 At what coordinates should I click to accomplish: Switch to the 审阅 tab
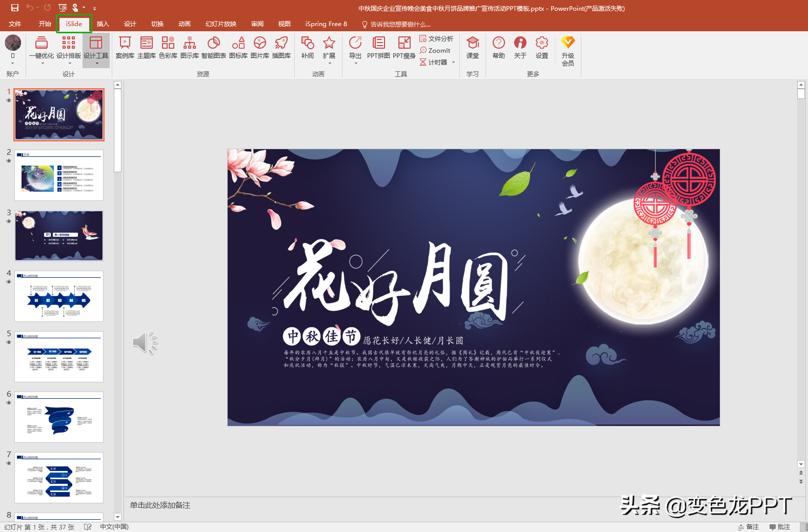click(x=257, y=24)
